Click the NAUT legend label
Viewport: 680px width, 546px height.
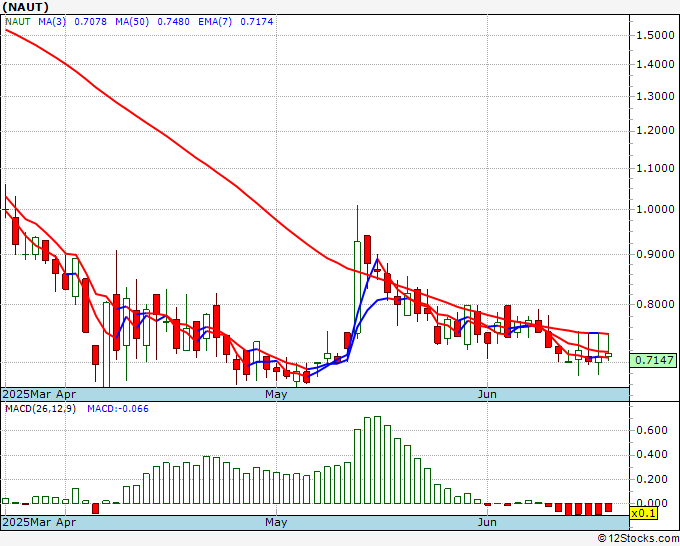click(x=18, y=22)
